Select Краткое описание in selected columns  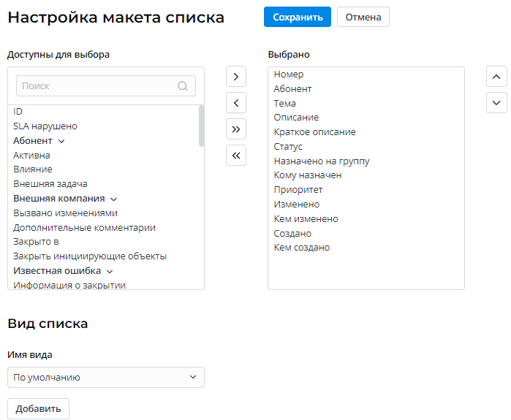[314, 132]
